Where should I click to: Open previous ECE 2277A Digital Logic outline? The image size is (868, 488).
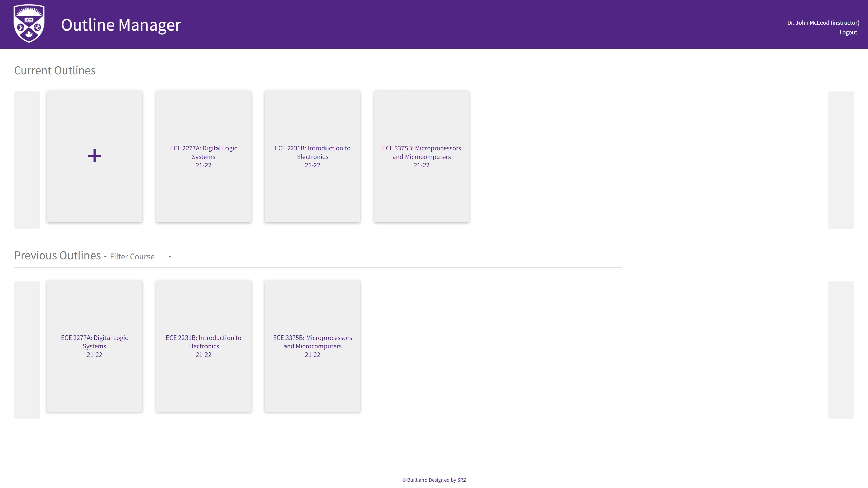tap(94, 346)
